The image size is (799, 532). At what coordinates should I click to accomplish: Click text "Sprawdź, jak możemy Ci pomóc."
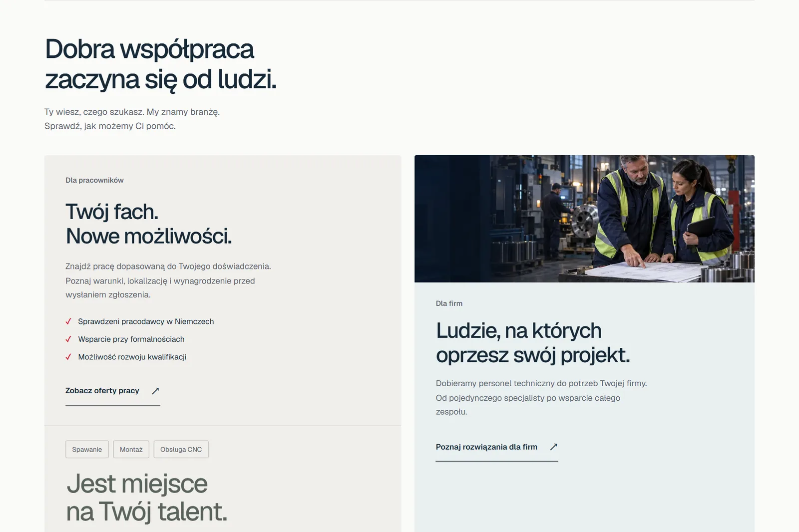tap(110, 126)
